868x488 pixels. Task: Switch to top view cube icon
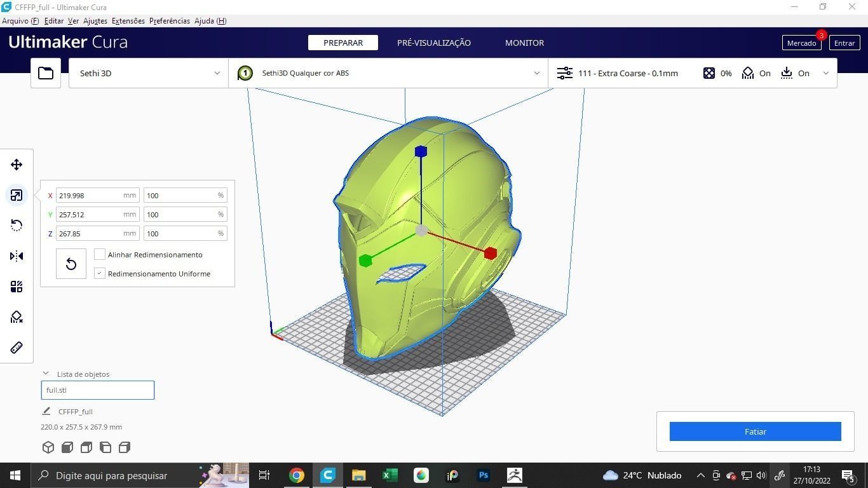click(x=86, y=447)
